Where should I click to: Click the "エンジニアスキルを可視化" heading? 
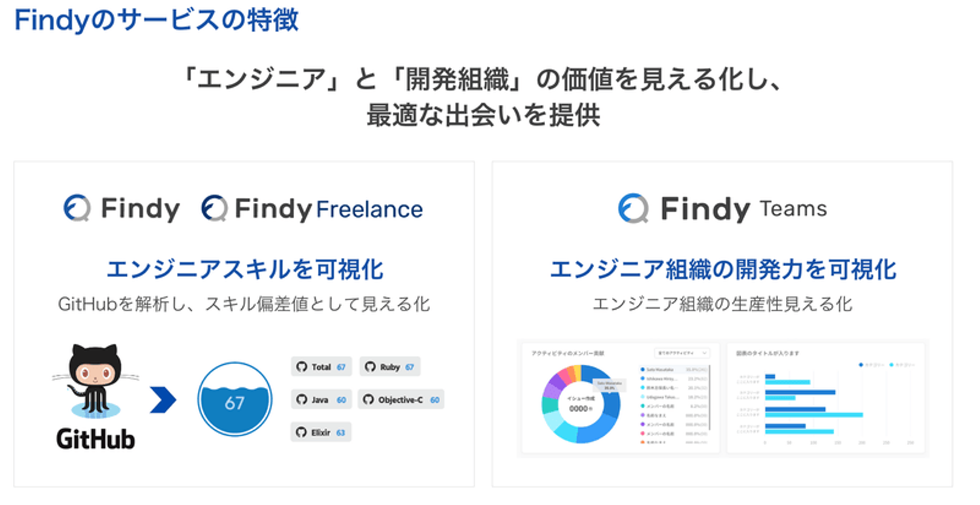coord(244,270)
